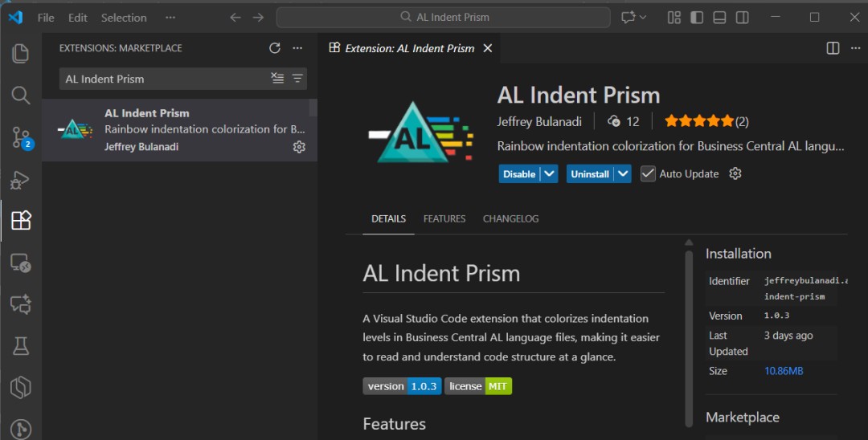Image resolution: width=868 pixels, height=440 pixels.
Task: Open Extensions view more actions menu
Action: point(298,48)
